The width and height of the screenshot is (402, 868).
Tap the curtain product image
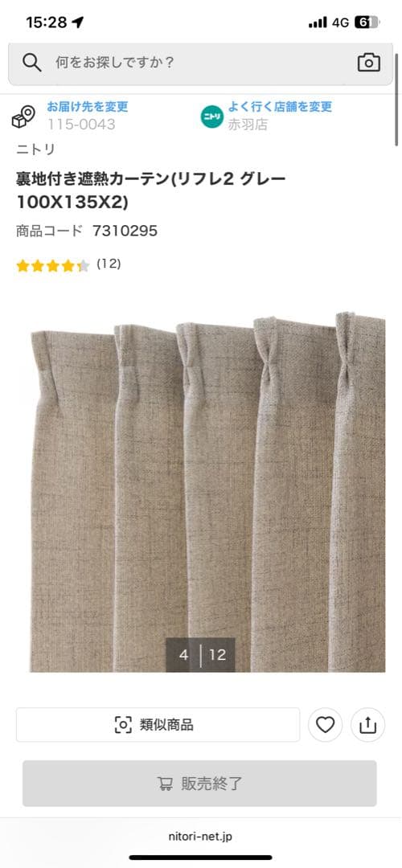207,492
